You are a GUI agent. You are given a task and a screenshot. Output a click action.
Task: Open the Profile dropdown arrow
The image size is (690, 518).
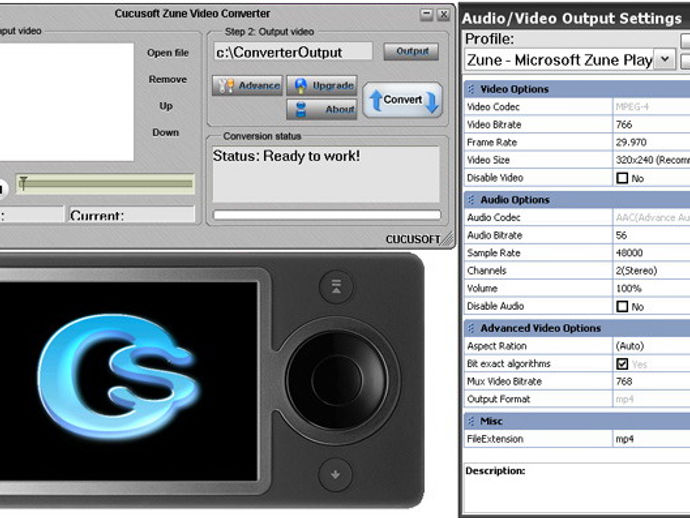click(665, 59)
